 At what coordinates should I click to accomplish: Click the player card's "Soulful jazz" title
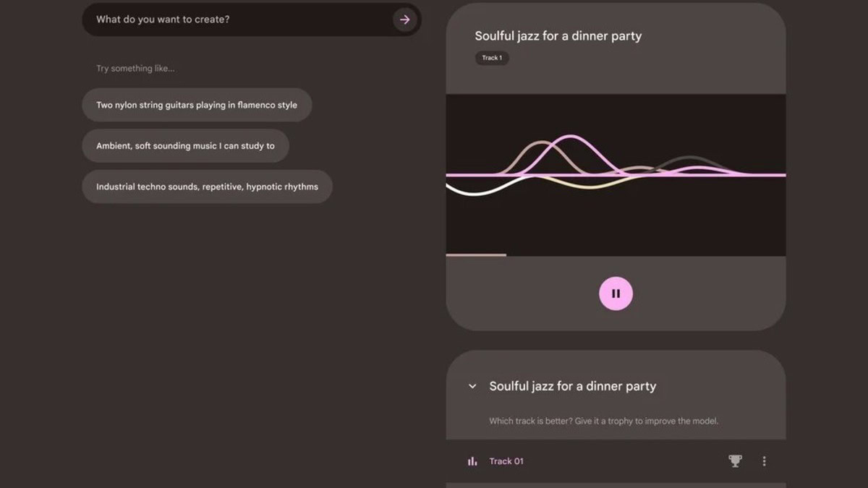(x=558, y=36)
